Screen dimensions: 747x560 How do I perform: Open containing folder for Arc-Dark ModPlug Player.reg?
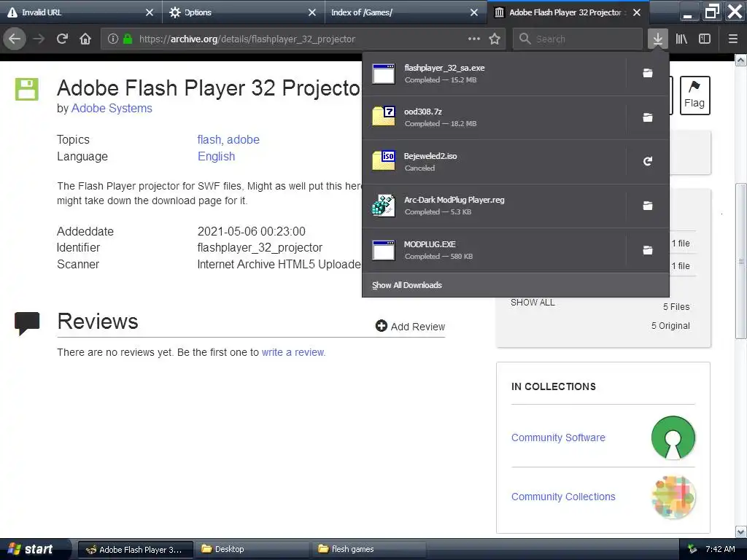pos(648,206)
